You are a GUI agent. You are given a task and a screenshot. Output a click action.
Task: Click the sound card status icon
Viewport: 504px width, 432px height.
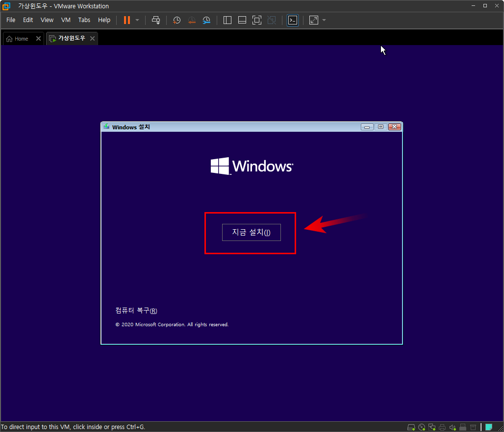coord(453,427)
